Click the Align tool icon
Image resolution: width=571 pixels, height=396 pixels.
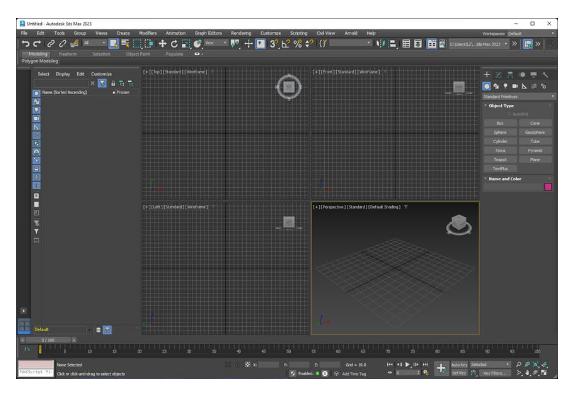pyautogui.click(x=393, y=44)
